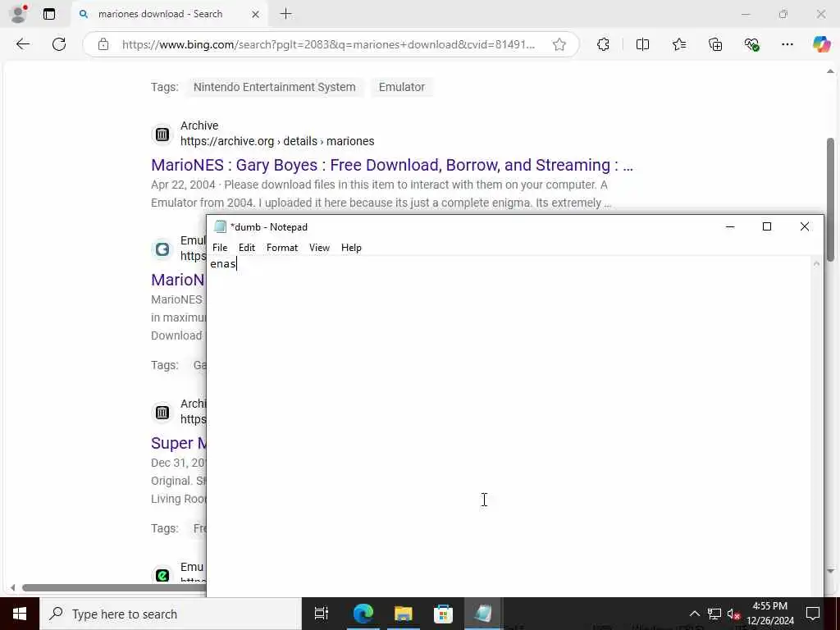Open the Edge tab actions menu icon
The width and height of the screenshot is (840, 630).
[48, 14]
